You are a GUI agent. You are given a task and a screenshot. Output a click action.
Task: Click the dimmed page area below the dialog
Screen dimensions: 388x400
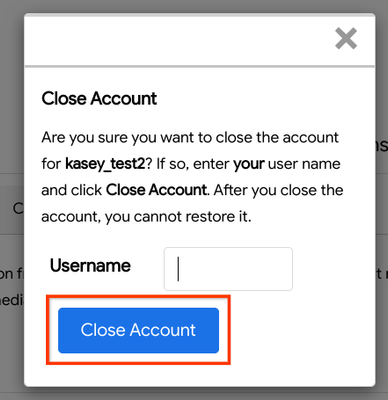point(194,394)
